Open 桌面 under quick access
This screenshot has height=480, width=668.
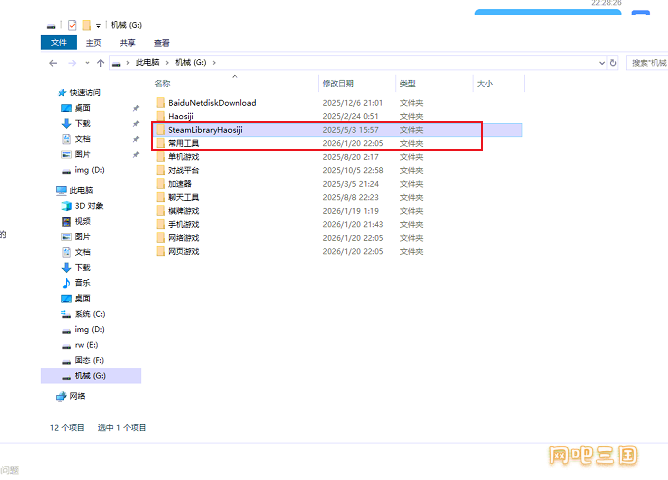coord(82,108)
